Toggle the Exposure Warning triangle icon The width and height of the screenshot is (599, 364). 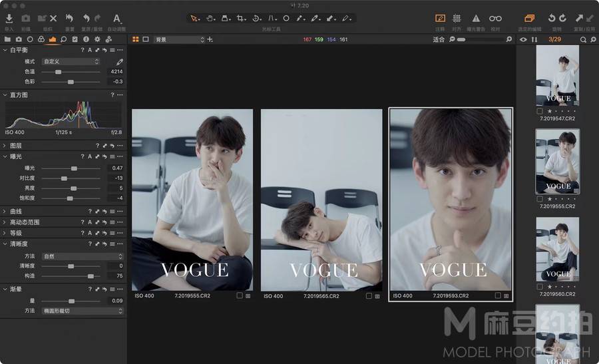pyautogui.click(x=476, y=18)
